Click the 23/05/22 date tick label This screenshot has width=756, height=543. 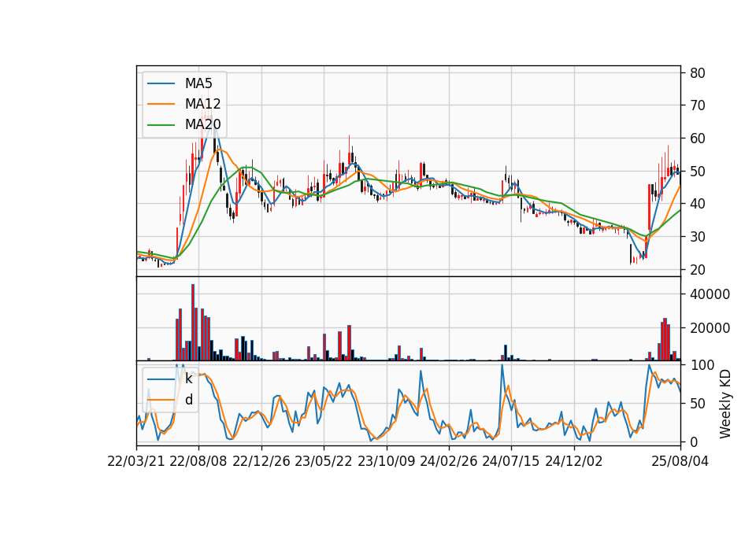click(324, 461)
